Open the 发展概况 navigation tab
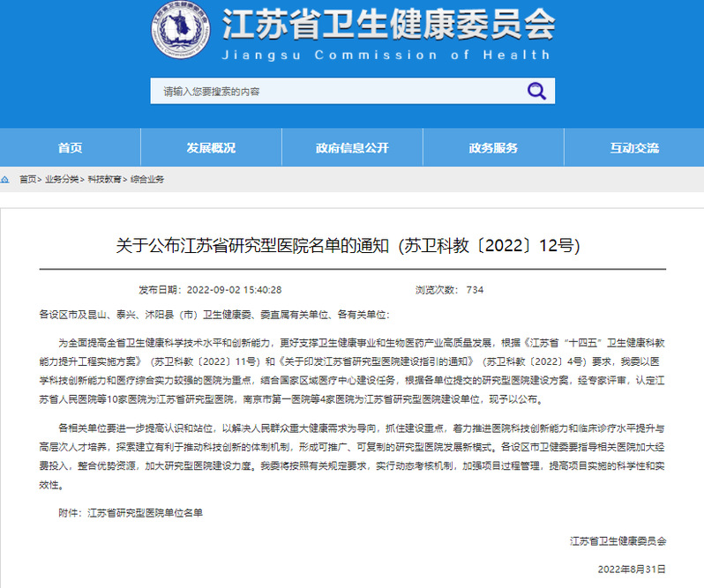 point(211,147)
